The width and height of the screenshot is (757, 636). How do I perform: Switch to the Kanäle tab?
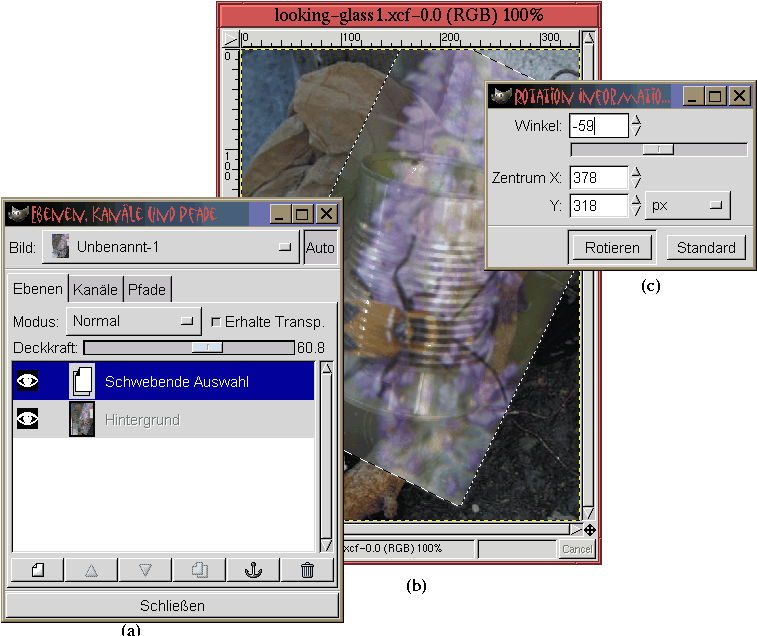click(x=95, y=290)
